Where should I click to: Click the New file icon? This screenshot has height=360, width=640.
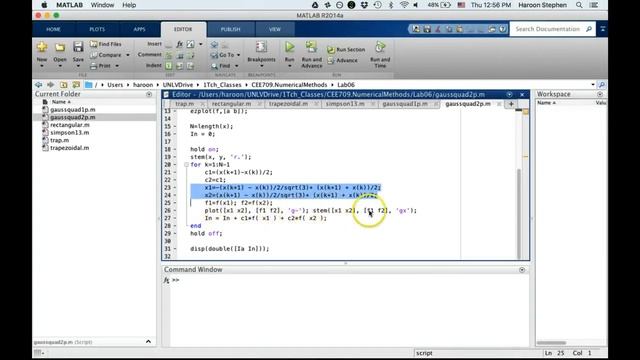coord(42,47)
